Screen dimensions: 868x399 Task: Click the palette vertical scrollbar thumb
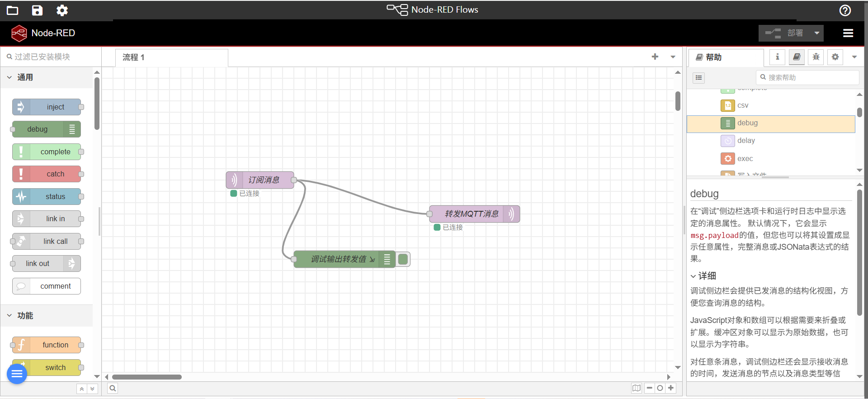pos(97,104)
